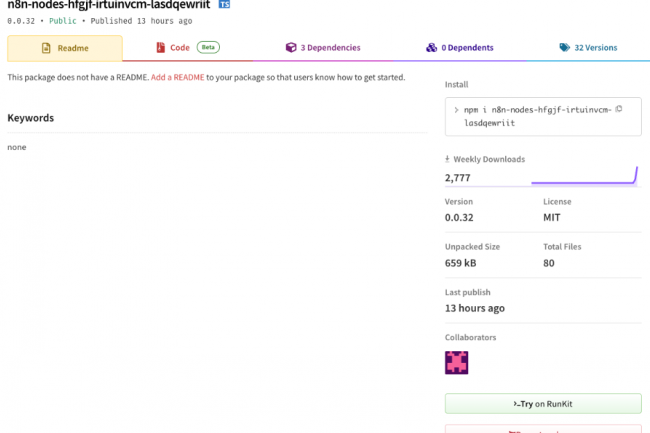The width and height of the screenshot is (650, 433).
Task: Click the Versions tags icon
Action: point(565,48)
